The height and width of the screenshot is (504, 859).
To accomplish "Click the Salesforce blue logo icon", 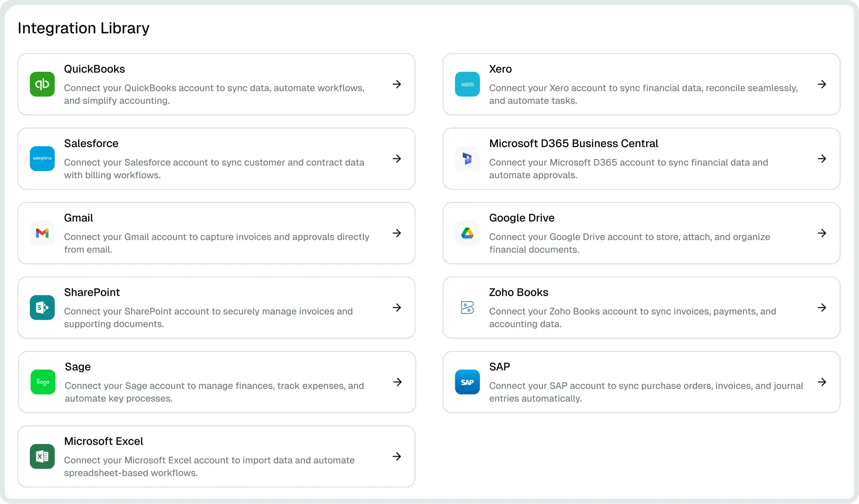I will point(42,158).
